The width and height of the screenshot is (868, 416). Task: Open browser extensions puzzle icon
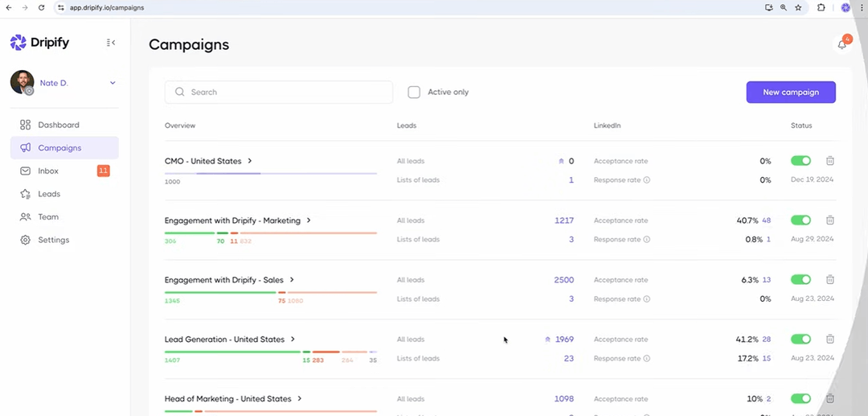click(821, 8)
